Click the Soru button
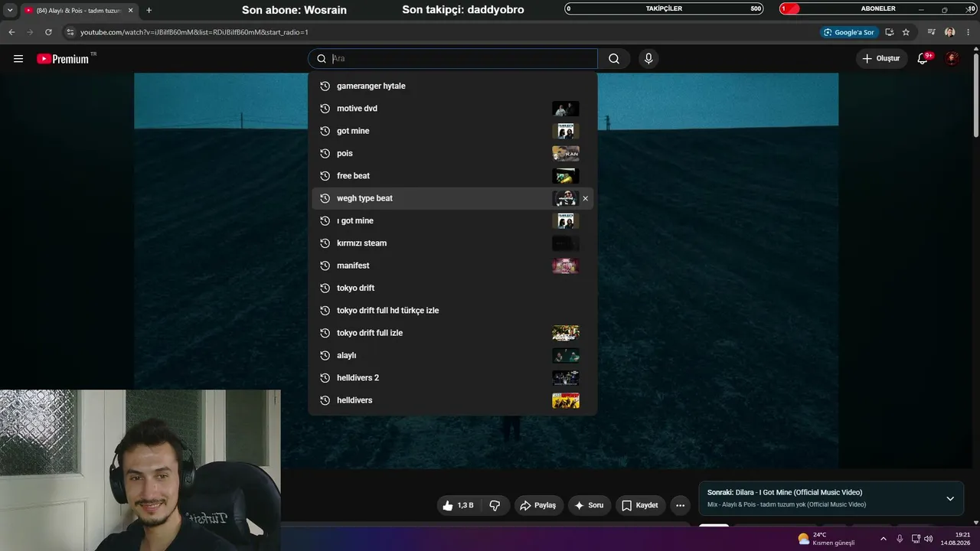The height and width of the screenshot is (551, 980). click(x=590, y=505)
